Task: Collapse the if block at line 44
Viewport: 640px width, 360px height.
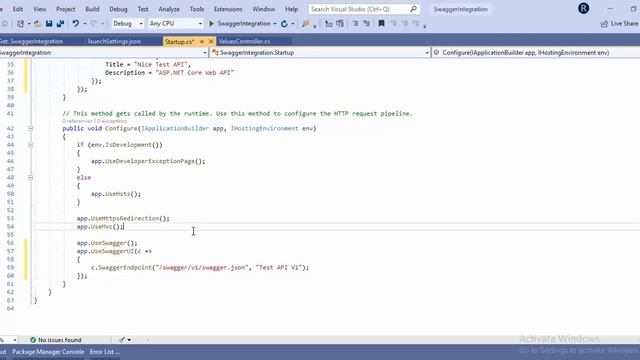Action: [x=30, y=145]
